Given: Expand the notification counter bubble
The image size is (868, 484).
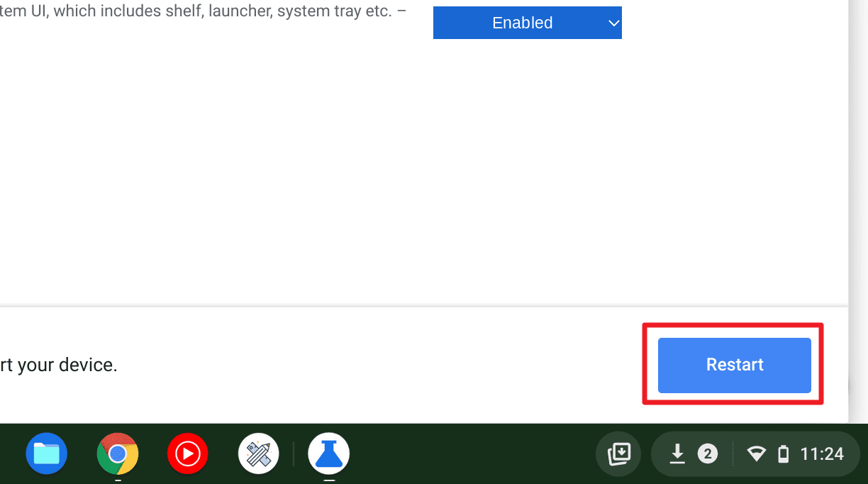Looking at the screenshot, I should [x=706, y=453].
